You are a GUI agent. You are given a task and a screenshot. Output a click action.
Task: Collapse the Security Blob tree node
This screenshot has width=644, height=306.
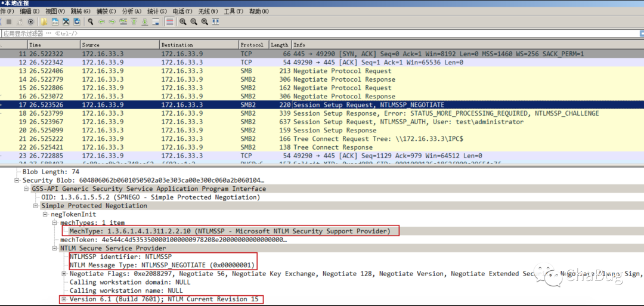click(17, 180)
